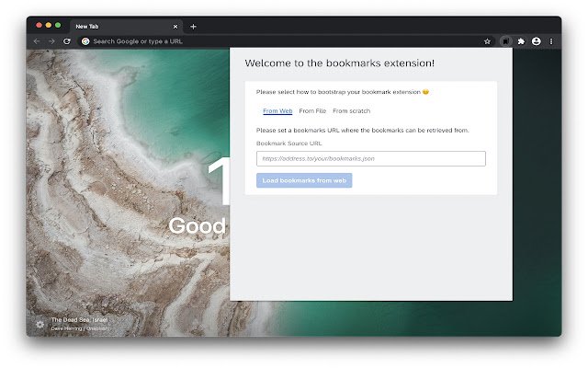Click the Bookmark Source URL label
Image resolution: width=588 pixels, height=368 pixels.
click(x=289, y=144)
